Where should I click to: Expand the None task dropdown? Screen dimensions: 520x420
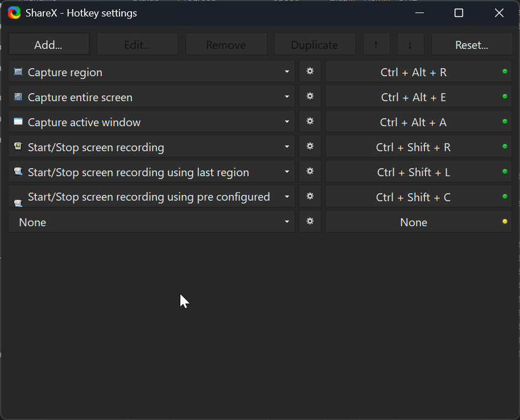click(x=287, y=222)
